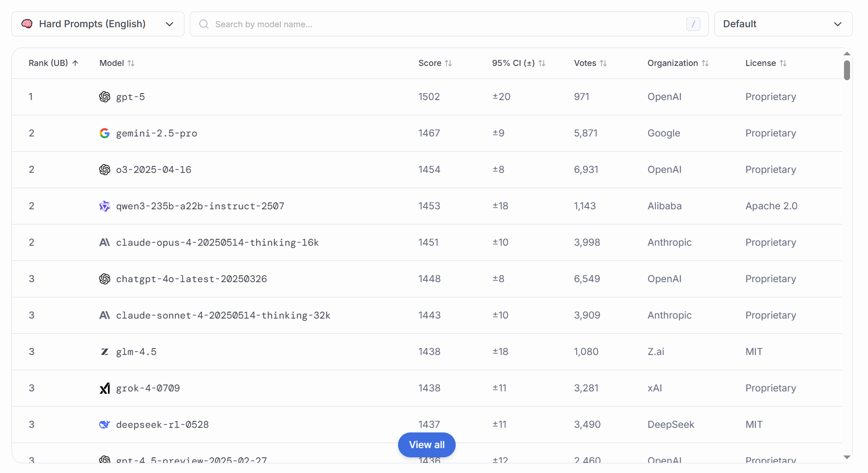This screenshot has width=868, height=473.
Task: Open the claude-opus-4-20250514-thinking-16k model entry
Action: pyautogui.click(x=217, y=242)
